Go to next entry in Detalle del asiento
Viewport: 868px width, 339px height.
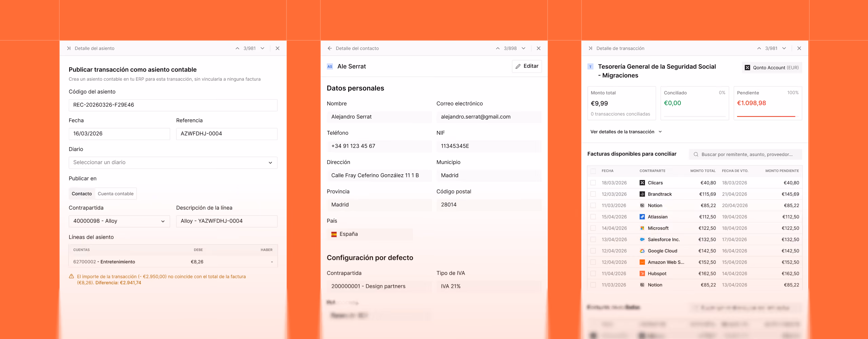pos(262,48)
